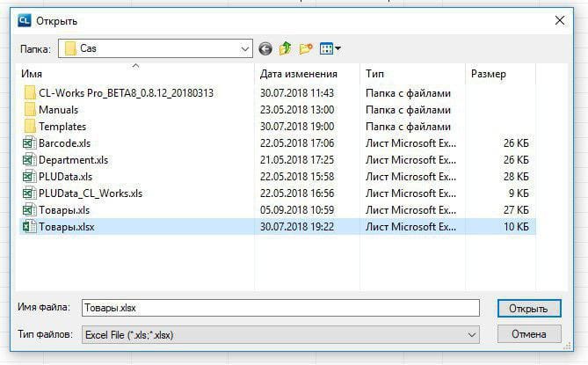This screenshot has height=365, width=588.
Task: Select the Templates folder icon
Action: (x=30, y=127)
